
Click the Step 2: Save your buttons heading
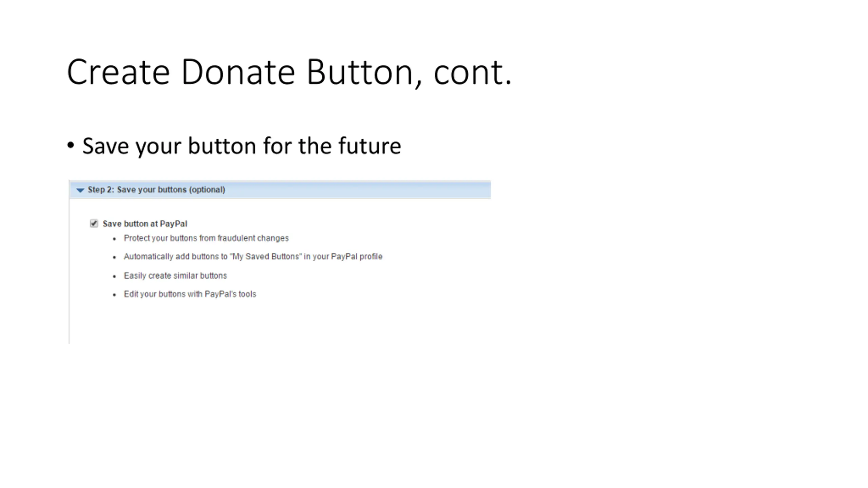tap(156, 190)
